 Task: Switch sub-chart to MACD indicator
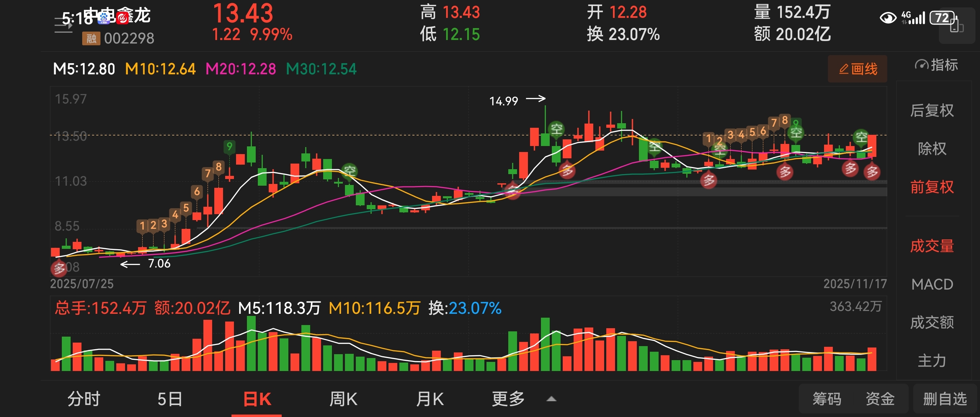tap(932, 284)
